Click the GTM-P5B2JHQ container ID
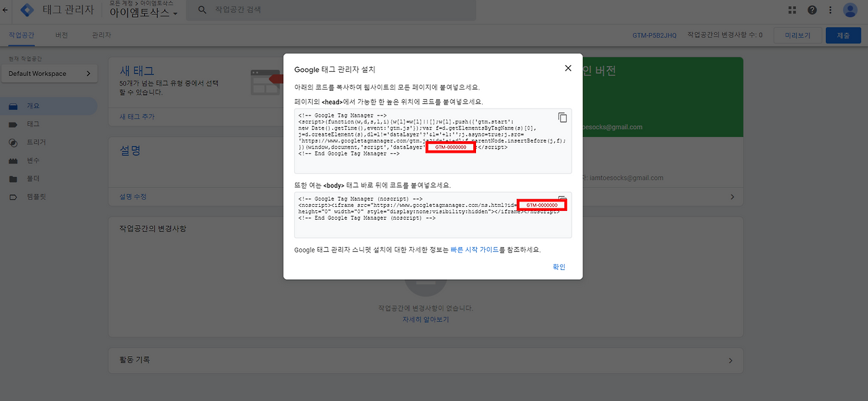This screenshot has width=868, height=401. 654,35
